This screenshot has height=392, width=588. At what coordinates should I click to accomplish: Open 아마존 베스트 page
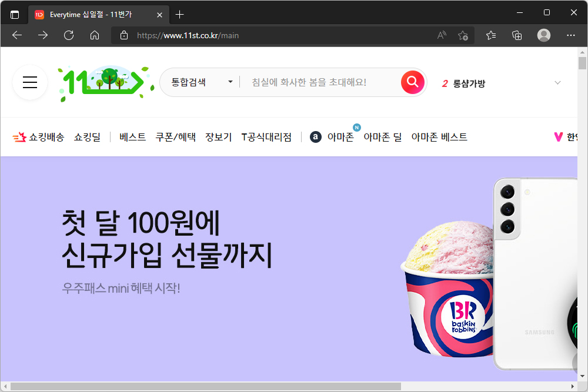pyautogui.click(x=439, y=137)
